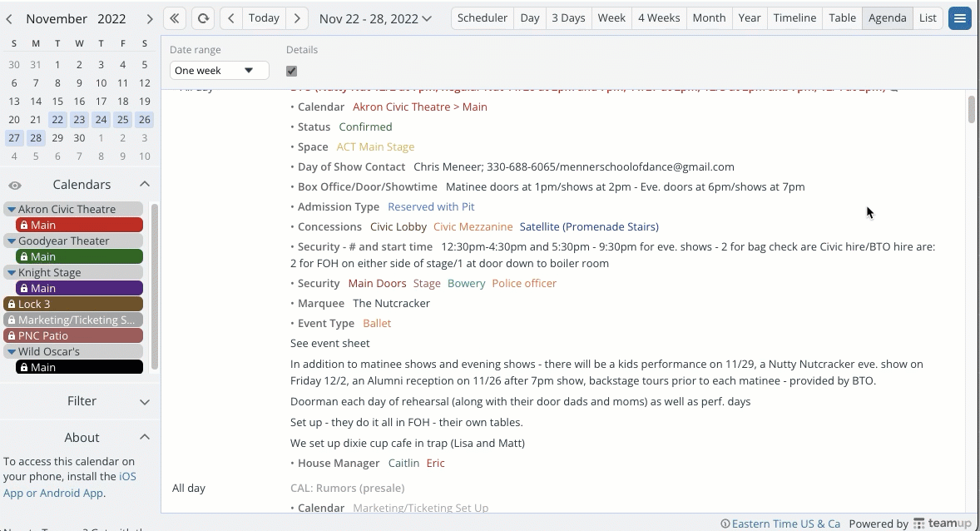
Task: Toggle Knight Stage Main calendar
Action: 79,288
